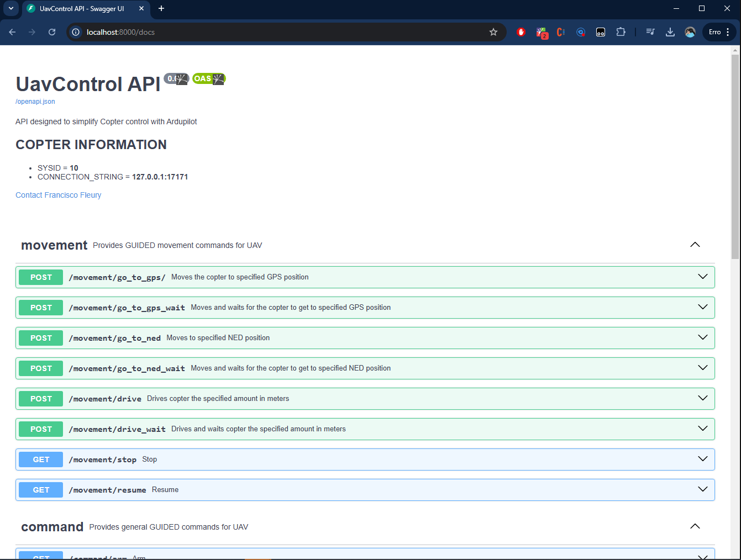Open the profile avatar menu
Screen dimensions: 741x560
[690, 32]
